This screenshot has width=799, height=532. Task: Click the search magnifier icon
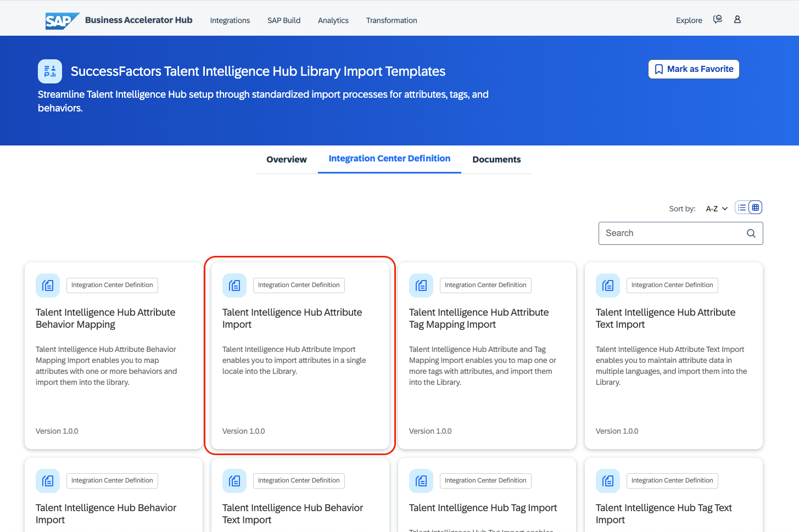[x=751, y=233]
